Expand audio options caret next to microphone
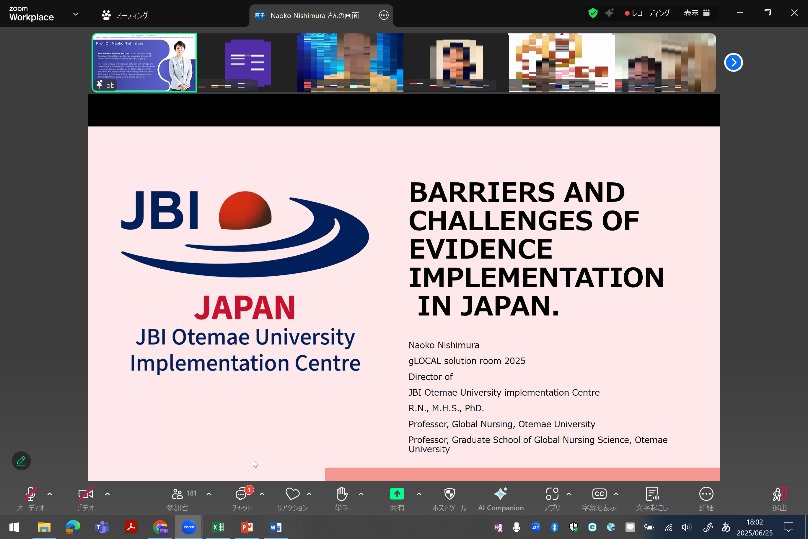Viewport: 808px width, 539px height. (50, 494)
